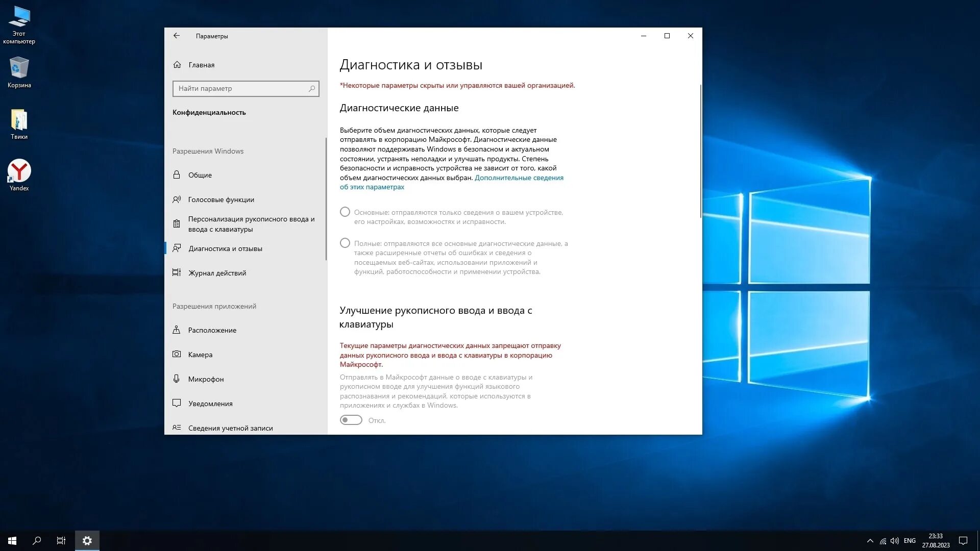980x551 pixels.
Task: Open Голосовые функции section
Action: [x=245, y=199]
